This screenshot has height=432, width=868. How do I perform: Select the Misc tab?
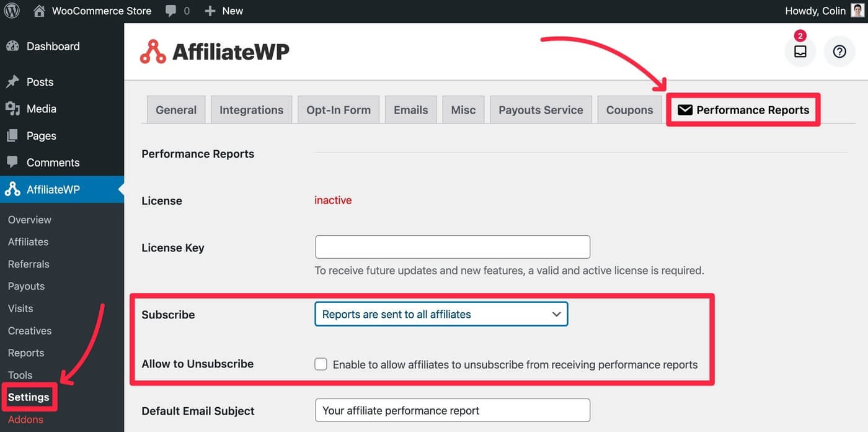pyautogui.click(x=463, y=110)
